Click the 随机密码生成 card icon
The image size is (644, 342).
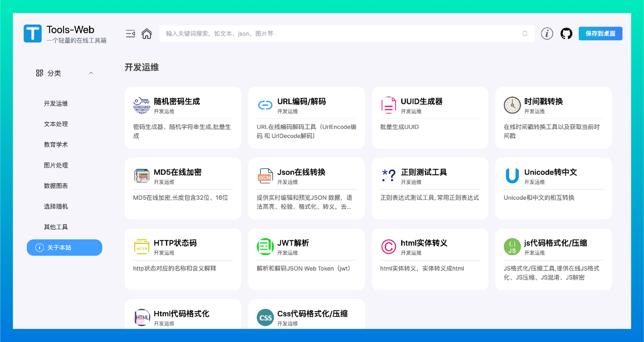[142, 105]
